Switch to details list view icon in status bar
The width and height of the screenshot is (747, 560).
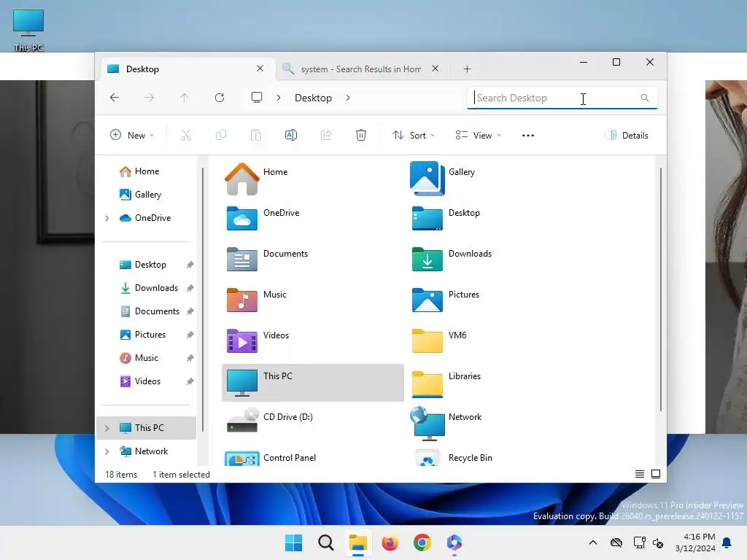point(640,474)
